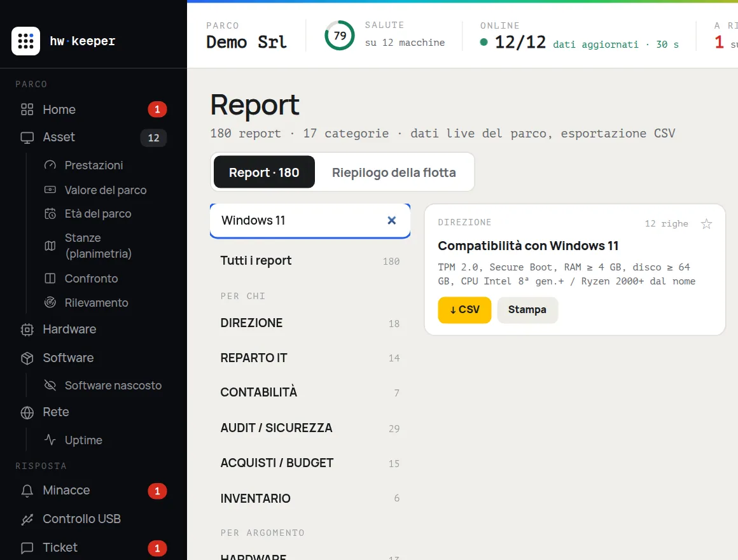The image size is (738, 560).
Task: Filter reports by REPARTO IT
Action: tap(310, 358)
